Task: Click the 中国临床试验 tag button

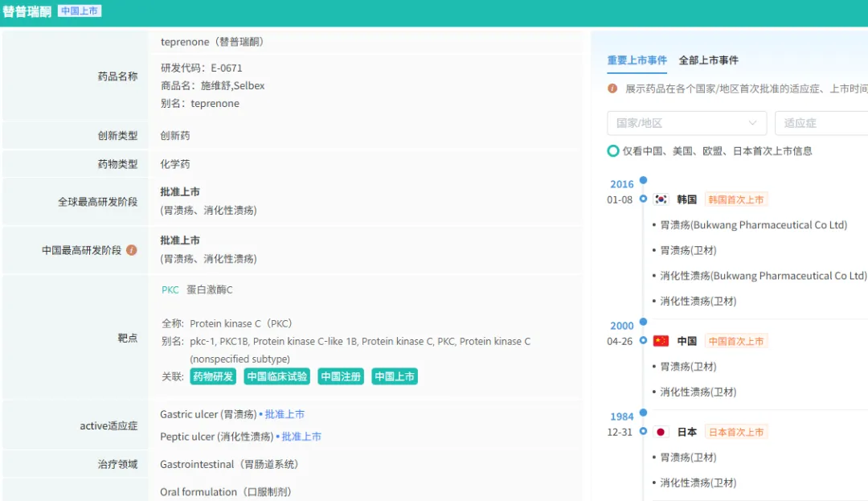Action: click(x=277, y=376)
